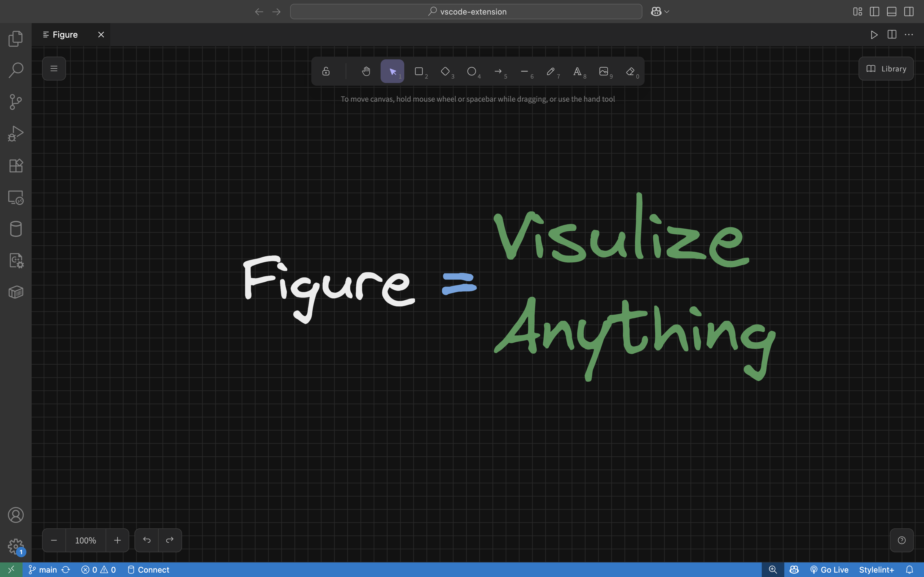Open the canvas hamburger menu
Viewport: 924px width, 577px height.
(54, 69)
